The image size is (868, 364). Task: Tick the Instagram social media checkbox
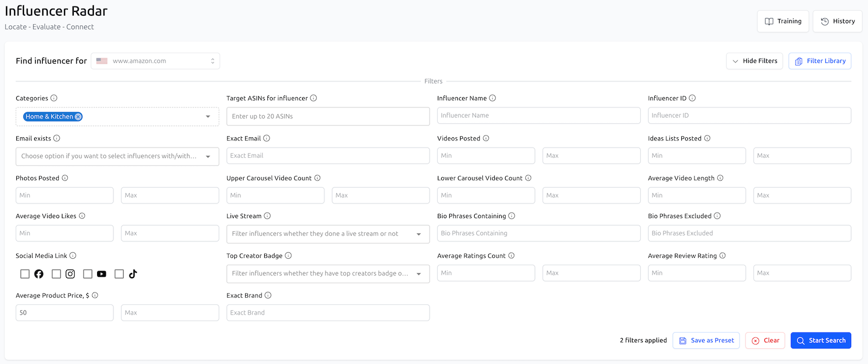coord(56,274)
